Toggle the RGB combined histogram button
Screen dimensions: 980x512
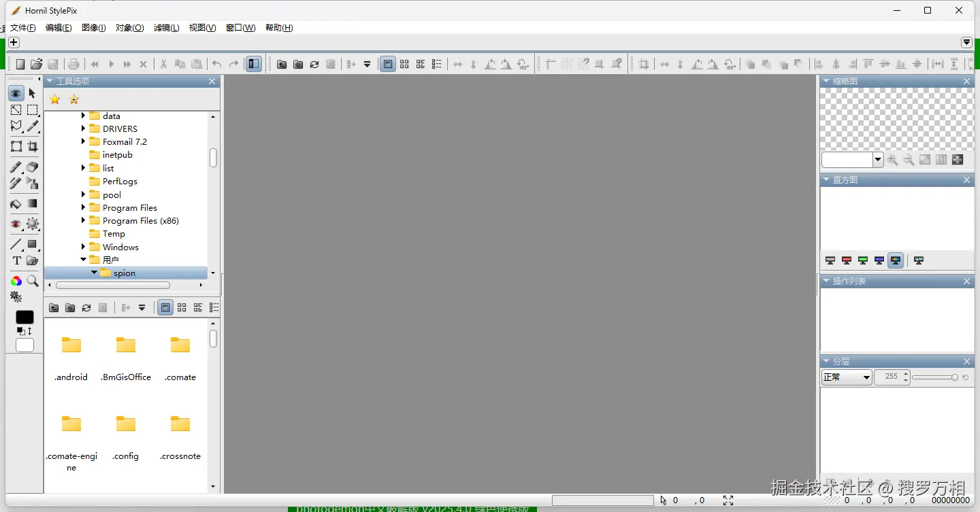click(896, 260)
